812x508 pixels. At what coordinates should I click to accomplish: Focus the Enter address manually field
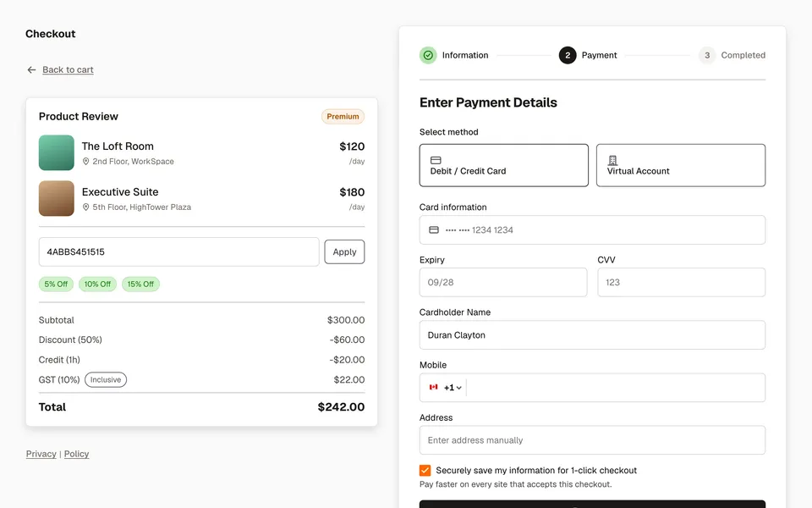click(592, 440)
